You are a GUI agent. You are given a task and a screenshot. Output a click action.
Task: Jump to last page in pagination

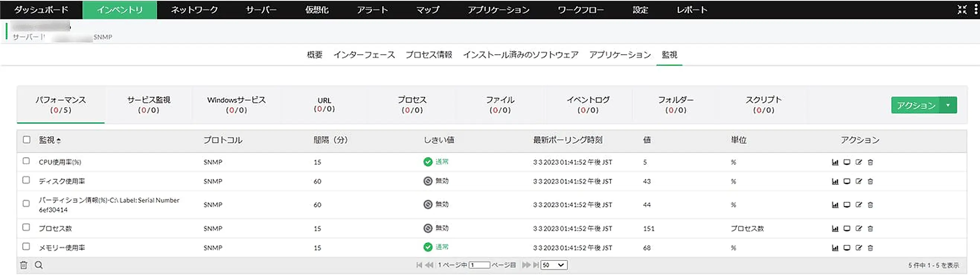click(x=536, y=265)
